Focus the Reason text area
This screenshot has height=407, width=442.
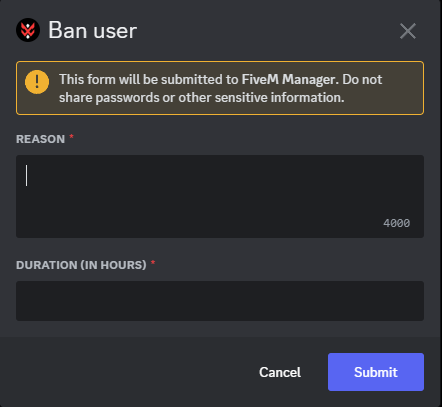click(220, 196)
